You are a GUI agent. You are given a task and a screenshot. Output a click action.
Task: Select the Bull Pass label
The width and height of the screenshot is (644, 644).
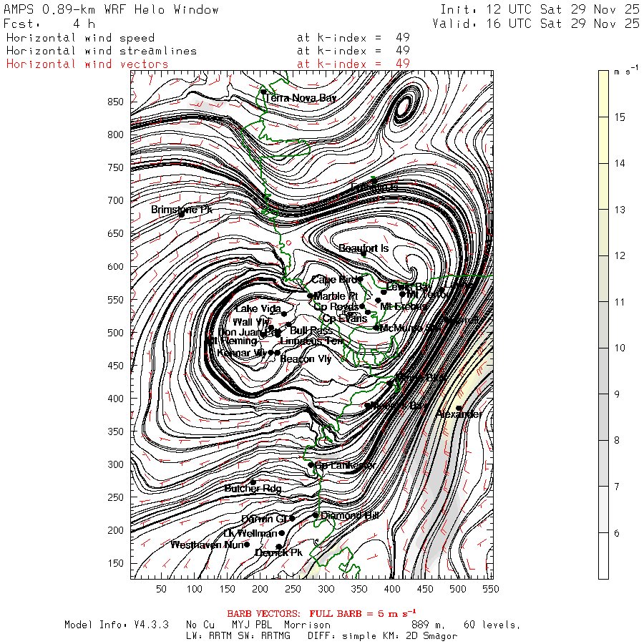coord(311,330)
